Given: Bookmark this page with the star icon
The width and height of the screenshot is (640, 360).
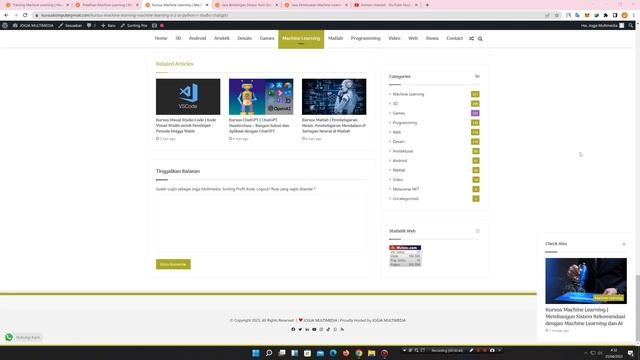Looking at the screenshot, I should [x=556, y=15].
